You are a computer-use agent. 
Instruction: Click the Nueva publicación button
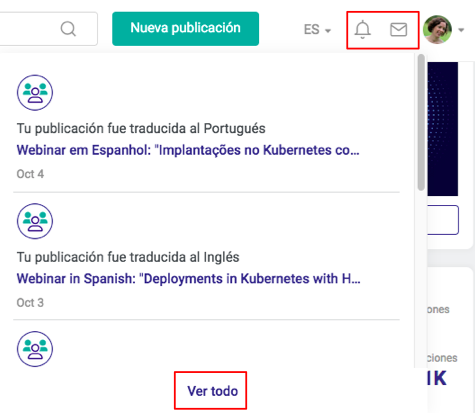click(185, 29)
